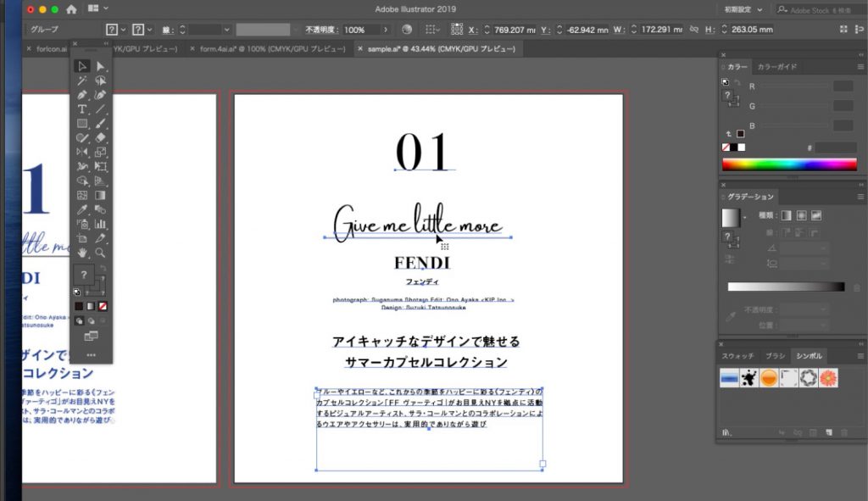Choose the Symbol Sprayer tool
Screen dimensions: 868x501
(x=82, y=224)
